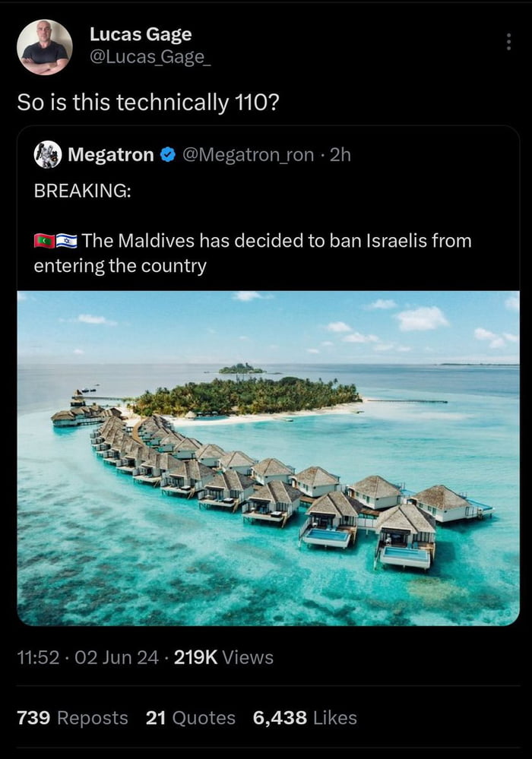
Task: Show the 739 Reposts list
Action: [73, 718]
